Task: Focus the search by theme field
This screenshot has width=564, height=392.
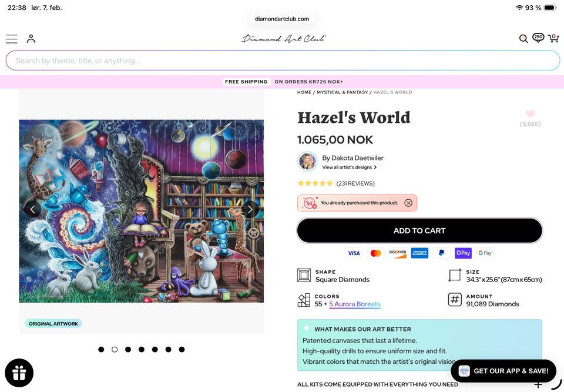Action: (283, 61)
